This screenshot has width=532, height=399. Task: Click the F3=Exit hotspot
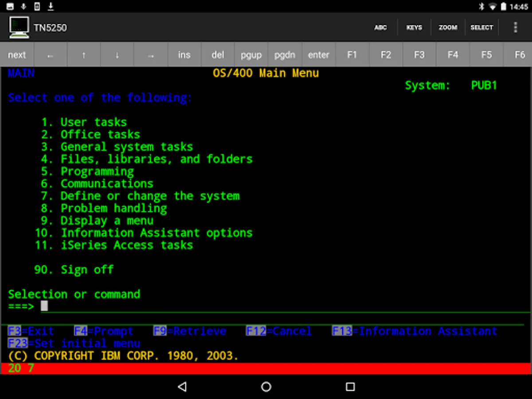tap(31, 331)
